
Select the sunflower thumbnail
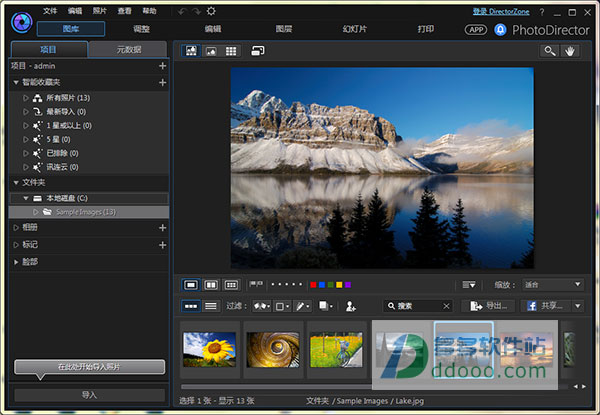(x=209, y=350)
